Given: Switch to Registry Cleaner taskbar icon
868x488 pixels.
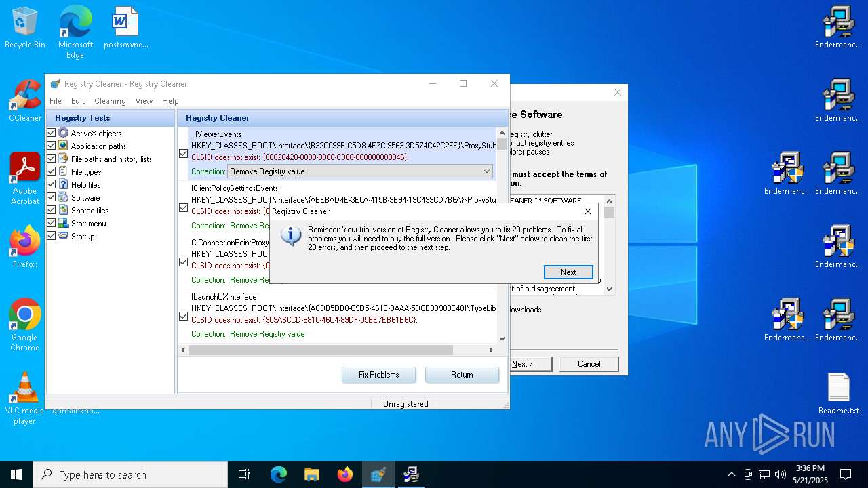Looking at the screenshot, I should [x=378, y=474].
